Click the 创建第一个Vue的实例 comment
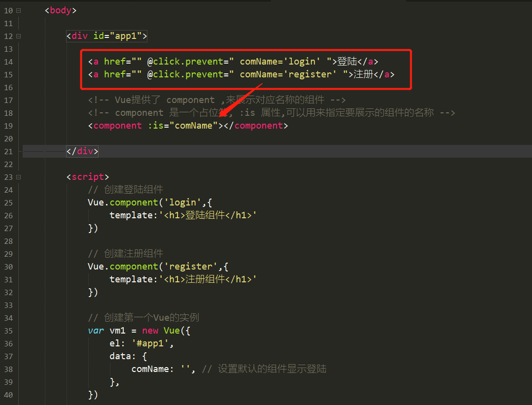 point(143,318)
